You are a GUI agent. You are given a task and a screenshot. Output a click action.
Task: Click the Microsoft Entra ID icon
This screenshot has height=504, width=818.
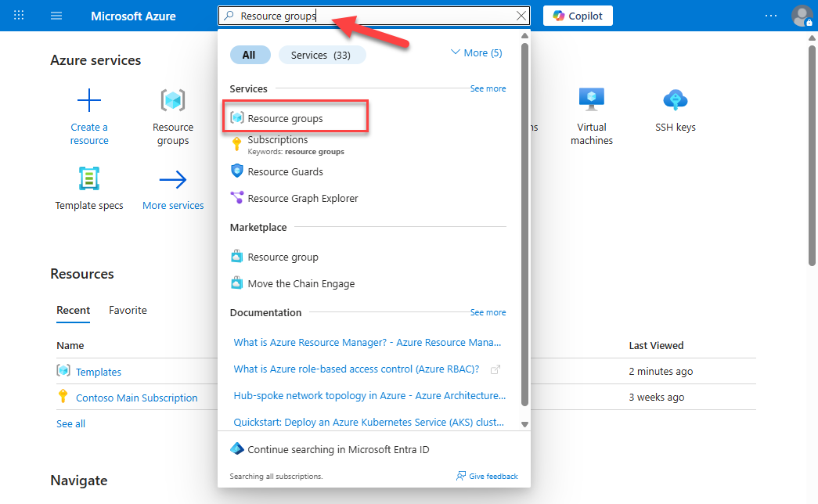point(237,448)
